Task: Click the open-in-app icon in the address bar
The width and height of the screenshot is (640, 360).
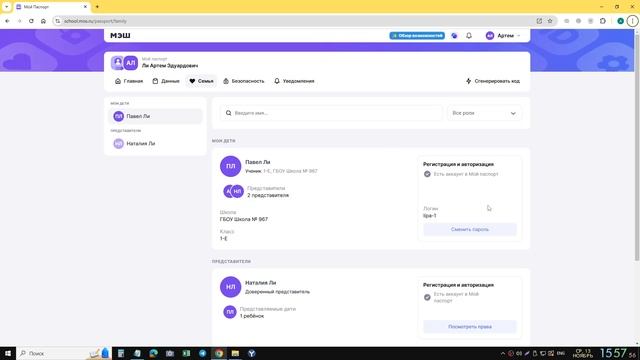Action: 539,21
